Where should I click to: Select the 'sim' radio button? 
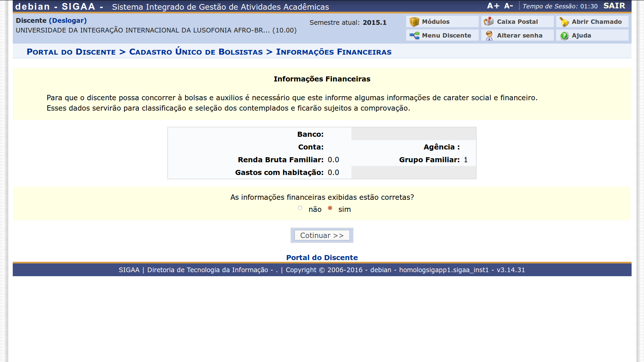[x=330, y=208]
